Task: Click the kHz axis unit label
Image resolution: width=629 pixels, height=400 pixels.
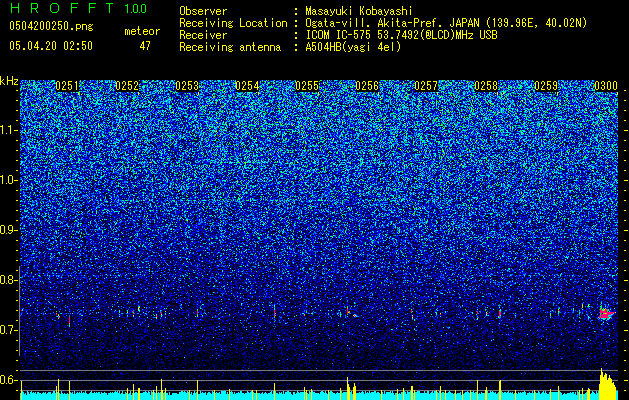Action: point(9,81)
